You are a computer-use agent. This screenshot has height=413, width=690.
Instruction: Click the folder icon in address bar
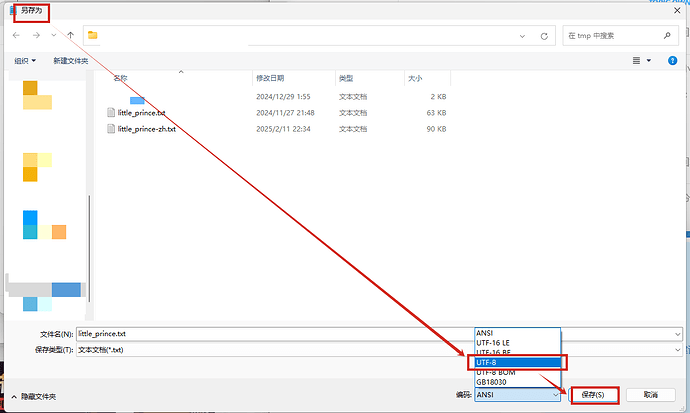click(x=92, y=35)
